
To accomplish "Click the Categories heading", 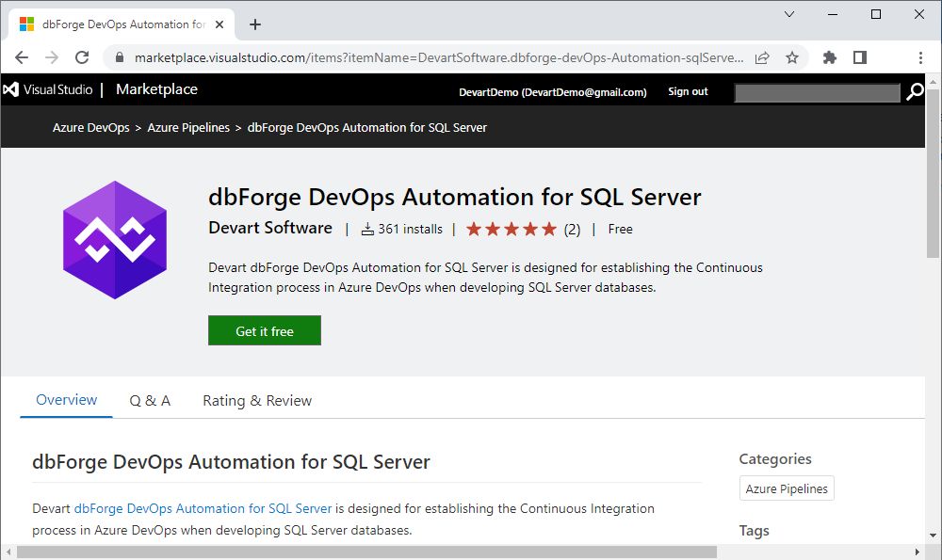I will point(775,459).
